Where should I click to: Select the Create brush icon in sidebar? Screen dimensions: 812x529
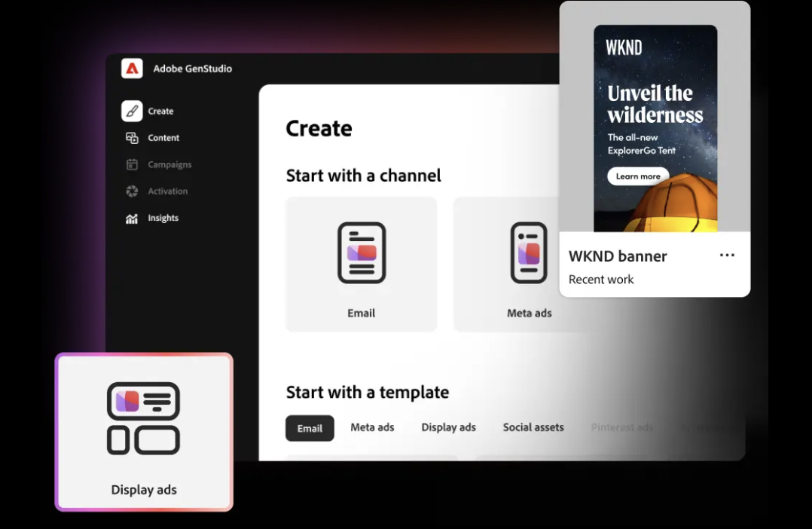132,111
